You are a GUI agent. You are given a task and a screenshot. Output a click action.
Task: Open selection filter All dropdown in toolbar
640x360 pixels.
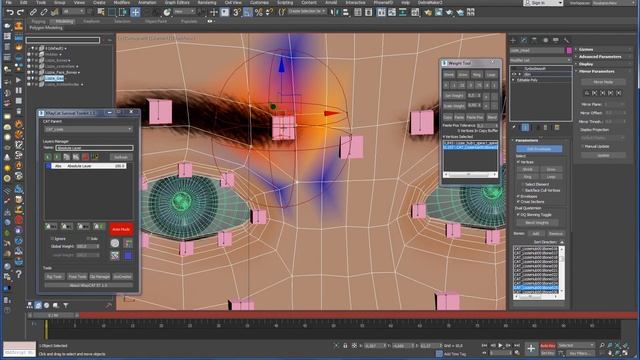click(x=74, y=12)
